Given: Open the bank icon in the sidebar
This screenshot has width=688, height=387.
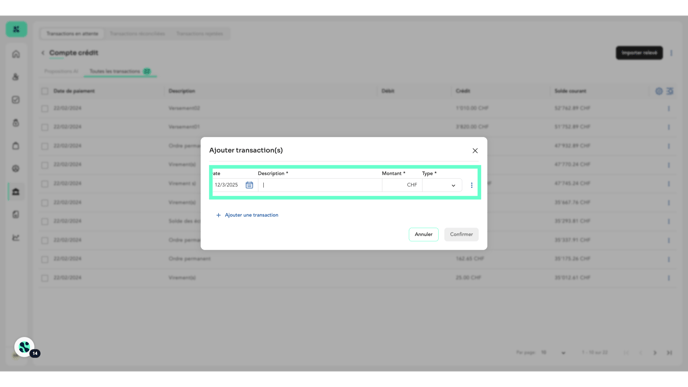Looking at the screenshot, I should tap(16, 192).
